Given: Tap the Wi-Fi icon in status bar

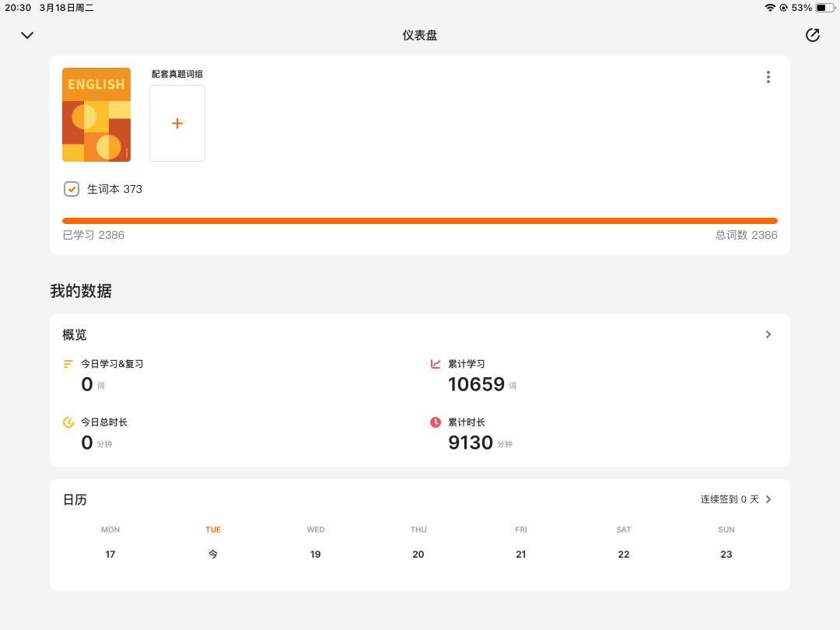Looking at the screenshot, I should [770, 8].
